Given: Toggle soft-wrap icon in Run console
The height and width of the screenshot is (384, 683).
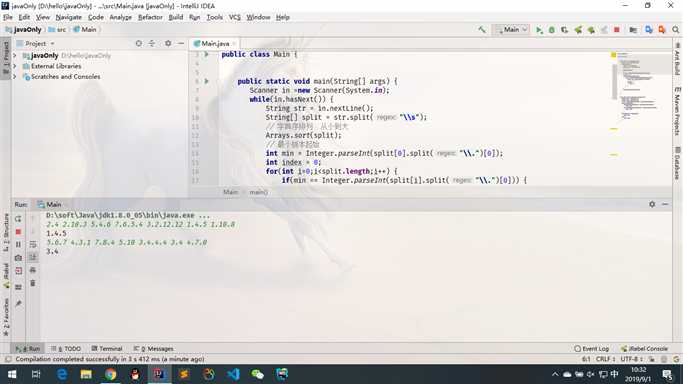Looking at the screenshot, I should point(33,245).
